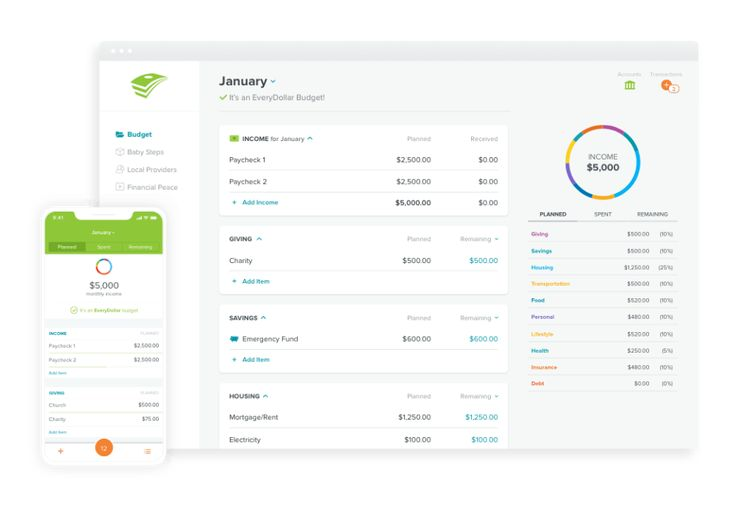The height and width of the screenshot is (507, 735).
Task: Click the green income cash icon
Action: tap(234, 139)
